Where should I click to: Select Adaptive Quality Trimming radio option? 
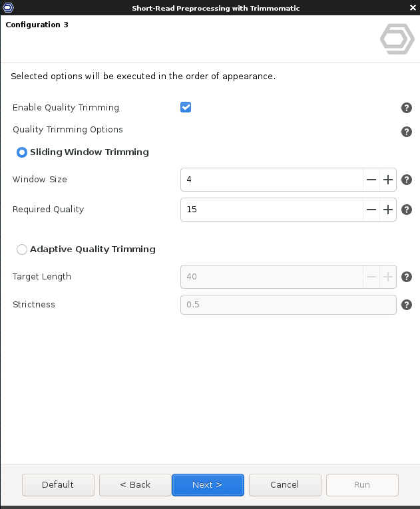pos(22,250)
